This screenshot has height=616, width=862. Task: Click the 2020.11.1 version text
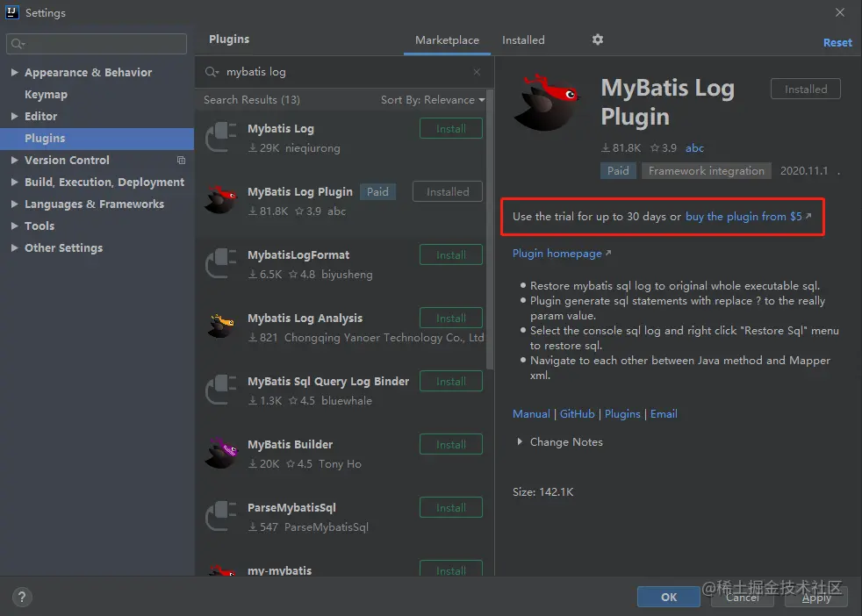tap(804, 171)
